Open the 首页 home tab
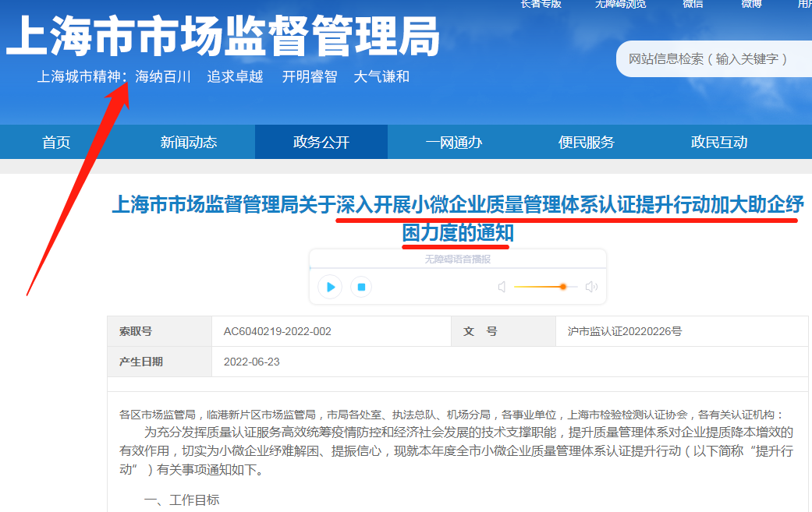 click(56, 142)
